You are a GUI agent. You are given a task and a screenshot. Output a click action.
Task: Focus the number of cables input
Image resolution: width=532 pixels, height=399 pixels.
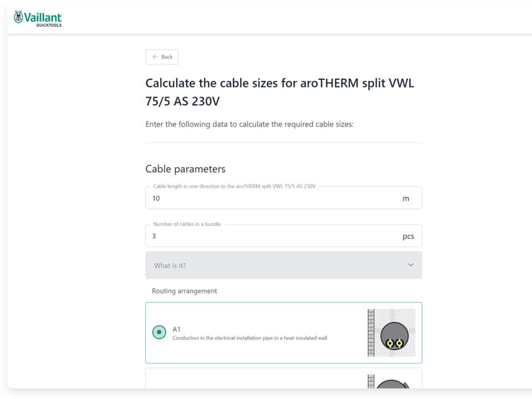[x=272, y=236]
